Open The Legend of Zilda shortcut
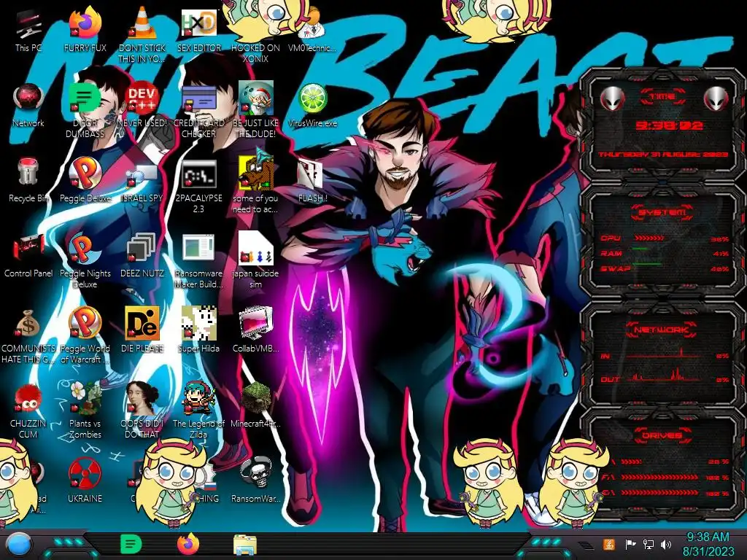Screen dimensions: 747x560 198,411
